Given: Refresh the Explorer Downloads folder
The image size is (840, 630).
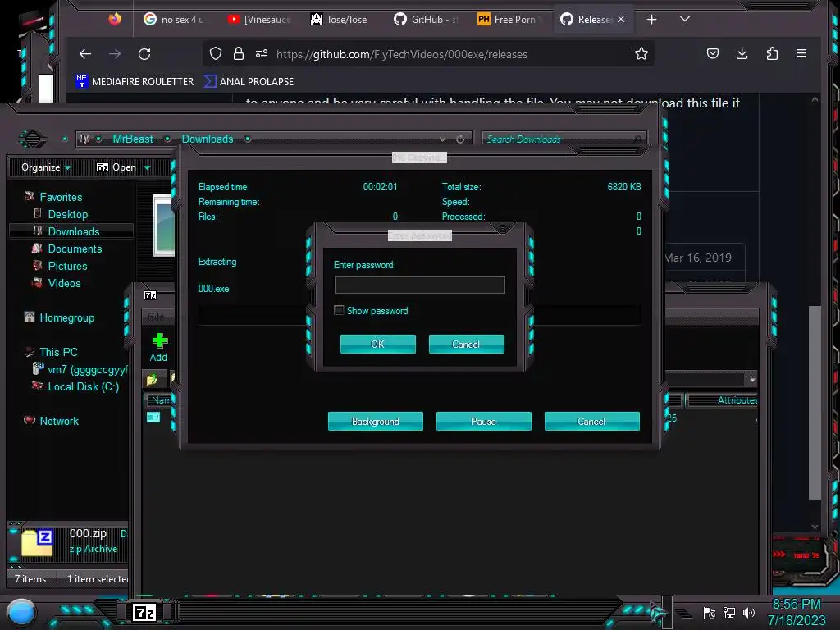Looking at the screenshot, I should point(460,139).
